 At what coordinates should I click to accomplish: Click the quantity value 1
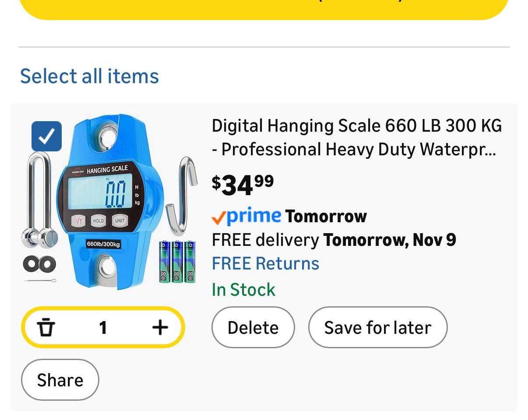click(x=103, y=327)
